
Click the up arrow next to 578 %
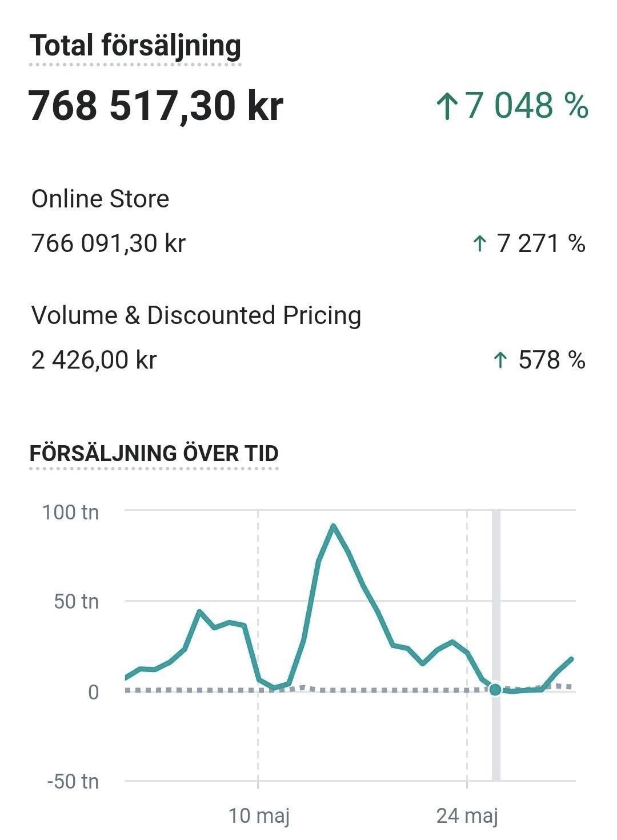tap(500, 360)
